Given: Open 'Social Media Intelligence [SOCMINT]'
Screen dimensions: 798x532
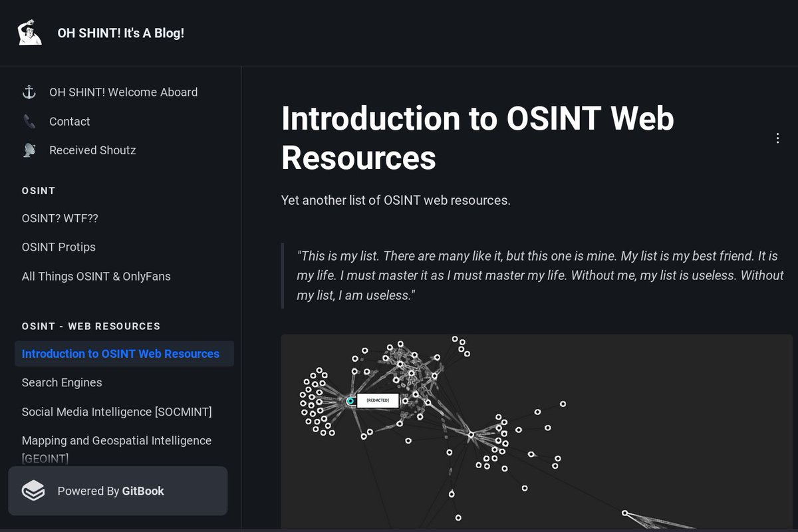Looking at the screenshot, I should [x=117, y=412].
